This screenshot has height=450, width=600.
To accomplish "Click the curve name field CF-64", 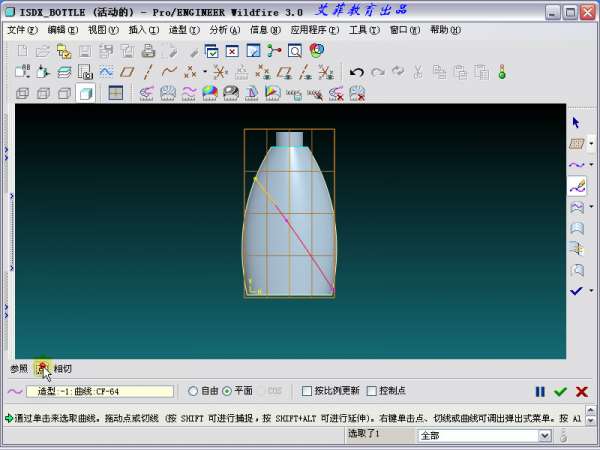I will 100,391.
